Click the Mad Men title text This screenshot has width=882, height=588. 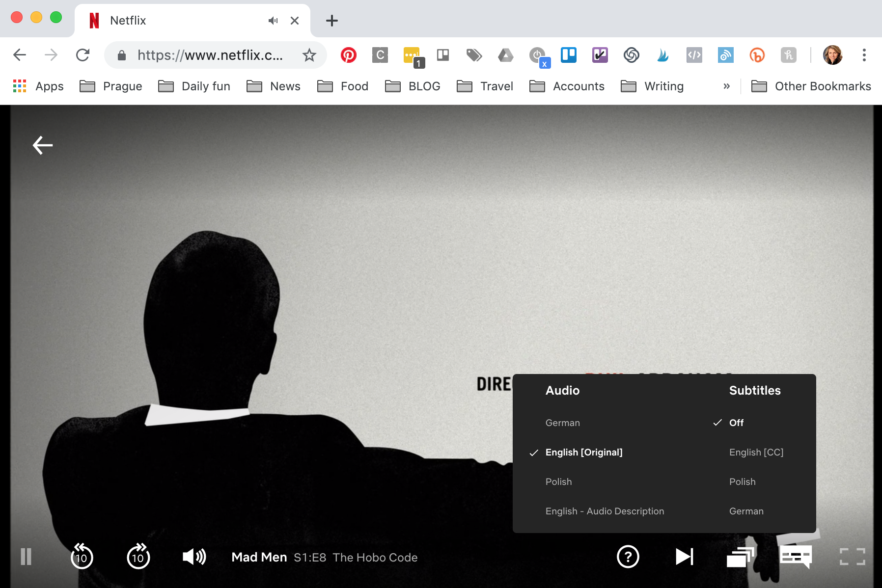(259, 557)
